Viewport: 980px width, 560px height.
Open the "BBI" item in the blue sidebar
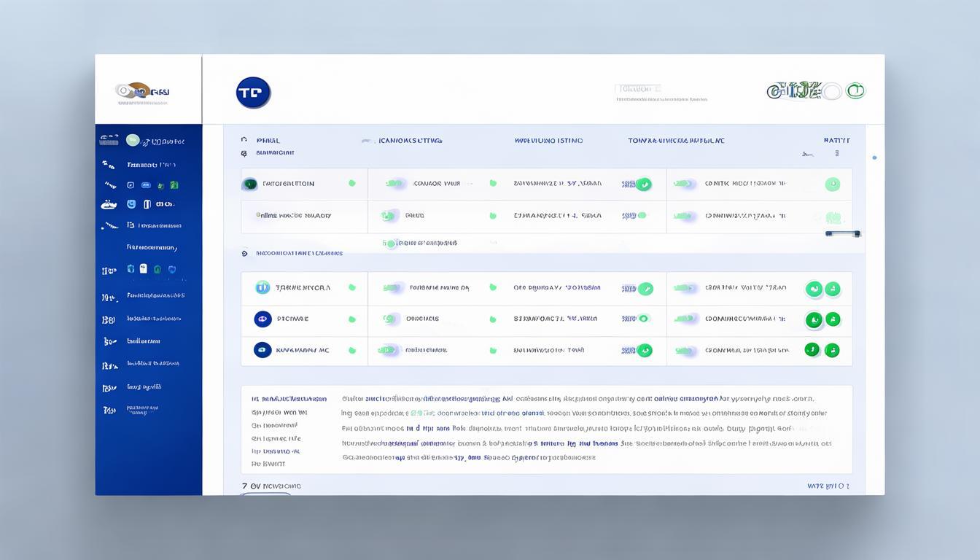109,320
